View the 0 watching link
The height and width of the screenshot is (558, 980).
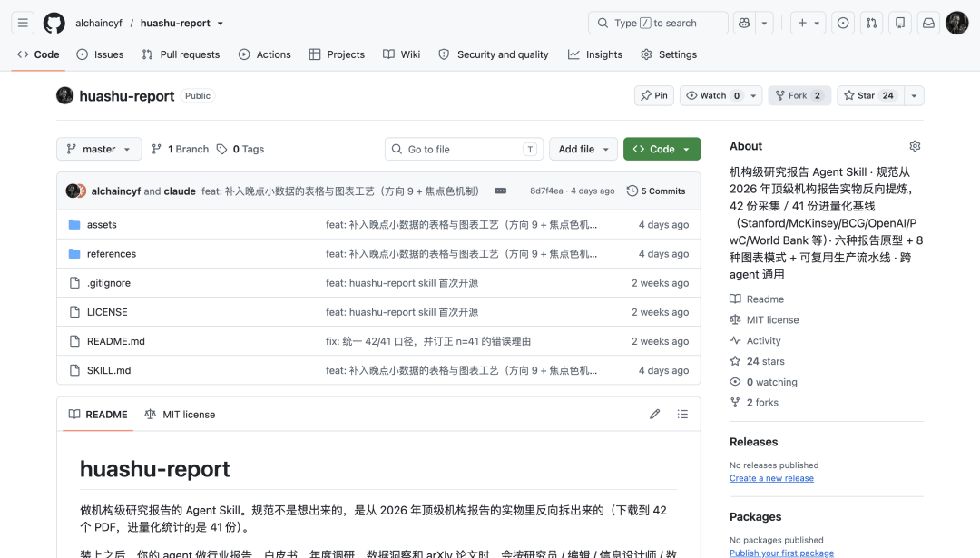[x=763, y=382]
